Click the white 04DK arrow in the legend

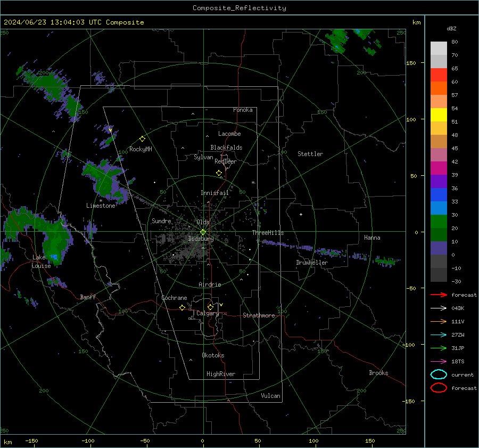click(439, 308)
